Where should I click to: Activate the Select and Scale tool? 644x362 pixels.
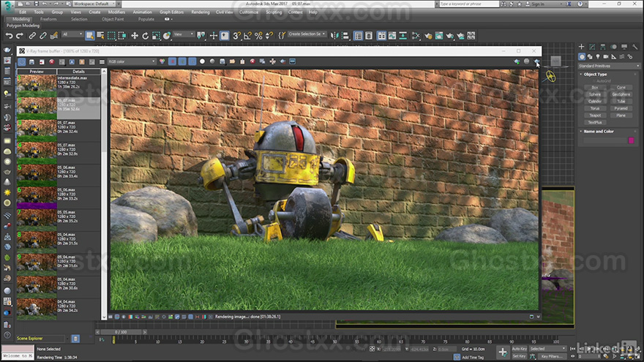click(x=156, y=36)
